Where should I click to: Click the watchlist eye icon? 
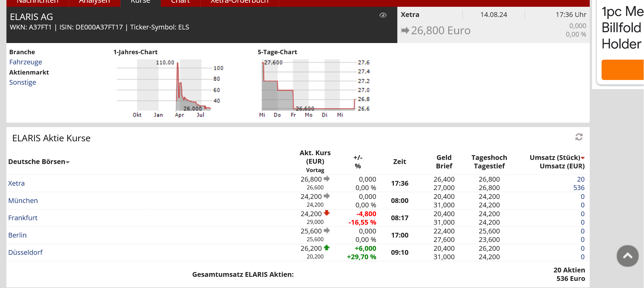383,15
